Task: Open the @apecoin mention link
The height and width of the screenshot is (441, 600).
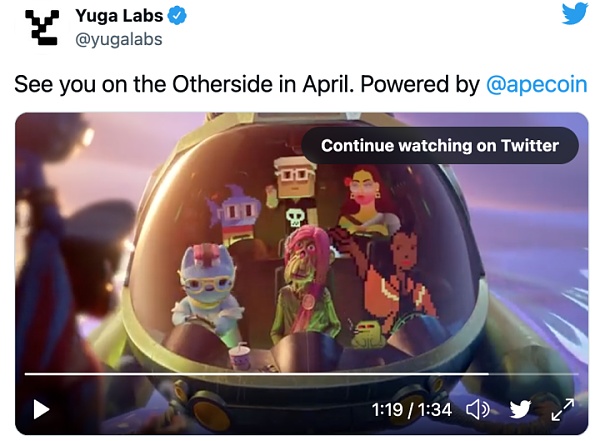Action: [x=536, y=85]
